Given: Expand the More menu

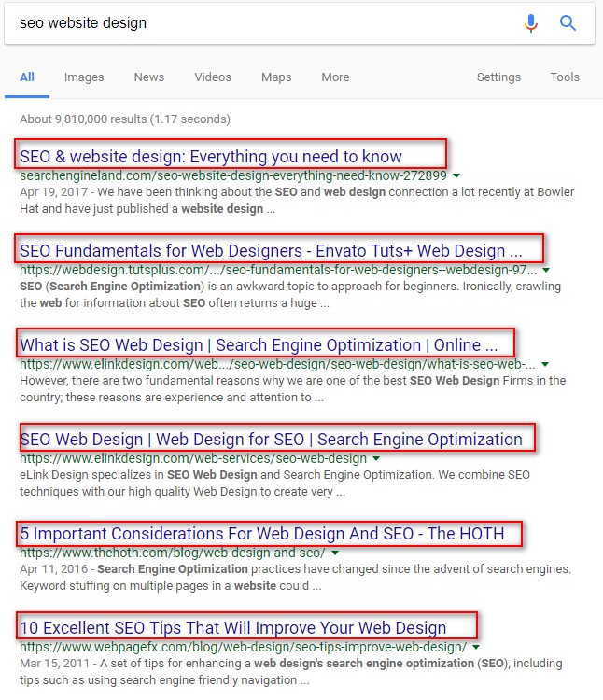Looking at the screenshot, I should (335, 77).
